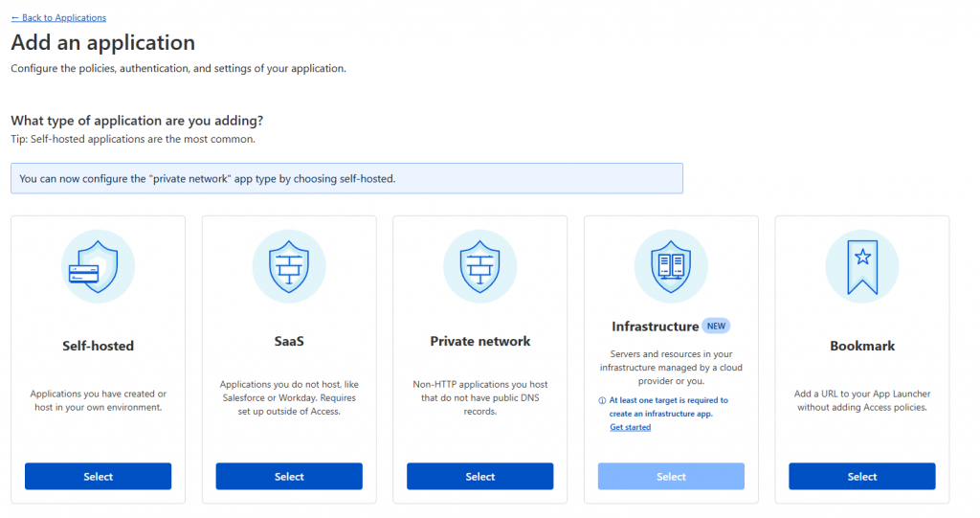Click the Self-hosted card title
980x518 pixels.
point(99,346)
